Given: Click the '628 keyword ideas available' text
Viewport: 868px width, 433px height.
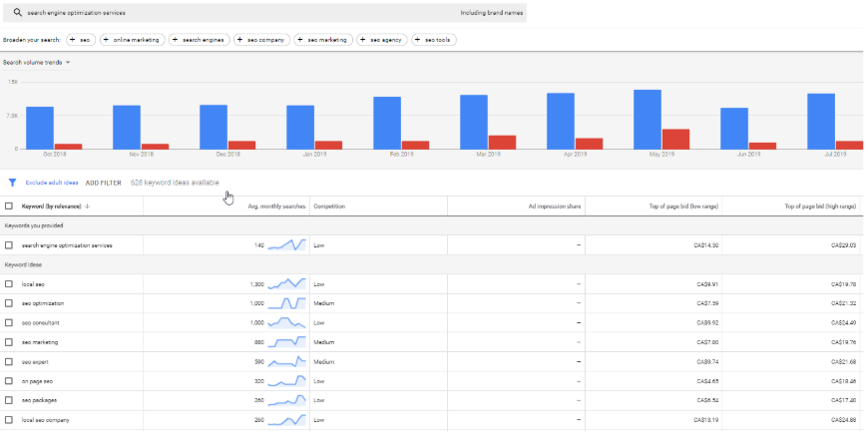Looking at the screenshot, I should pyautogui.click(x=175, y=183).
